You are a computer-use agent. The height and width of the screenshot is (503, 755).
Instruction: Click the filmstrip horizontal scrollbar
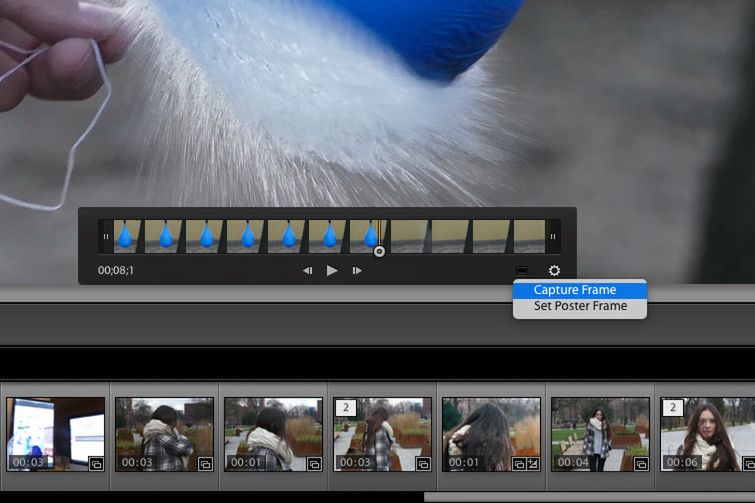(589, 497)
